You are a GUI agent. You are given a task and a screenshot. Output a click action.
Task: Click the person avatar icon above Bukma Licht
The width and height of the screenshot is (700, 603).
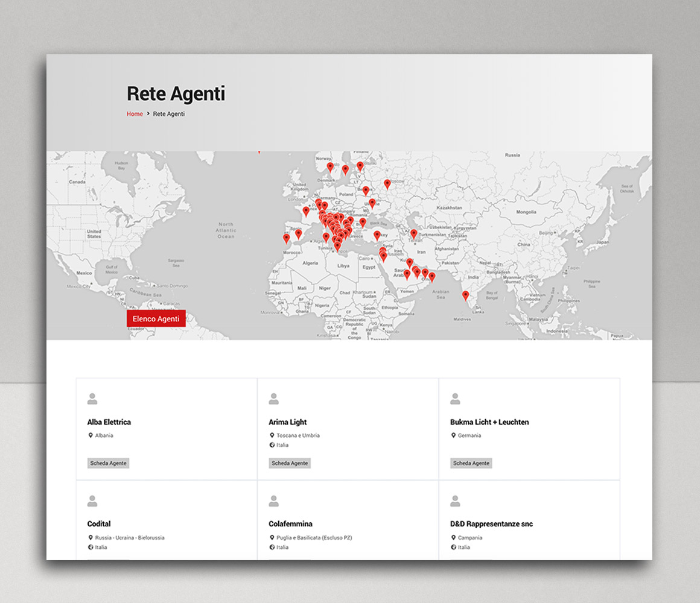point(455,399)
